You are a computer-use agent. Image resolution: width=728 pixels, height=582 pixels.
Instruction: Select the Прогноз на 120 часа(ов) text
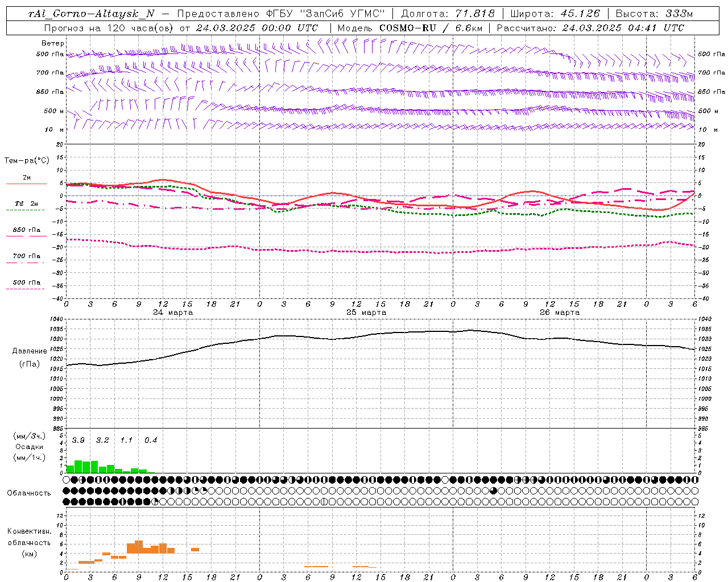[x=109, y=27]
